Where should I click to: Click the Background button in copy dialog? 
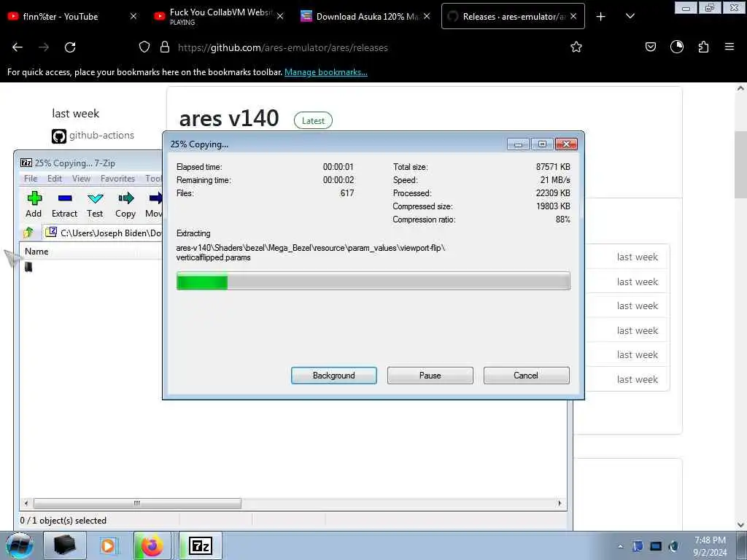point(334,376)
